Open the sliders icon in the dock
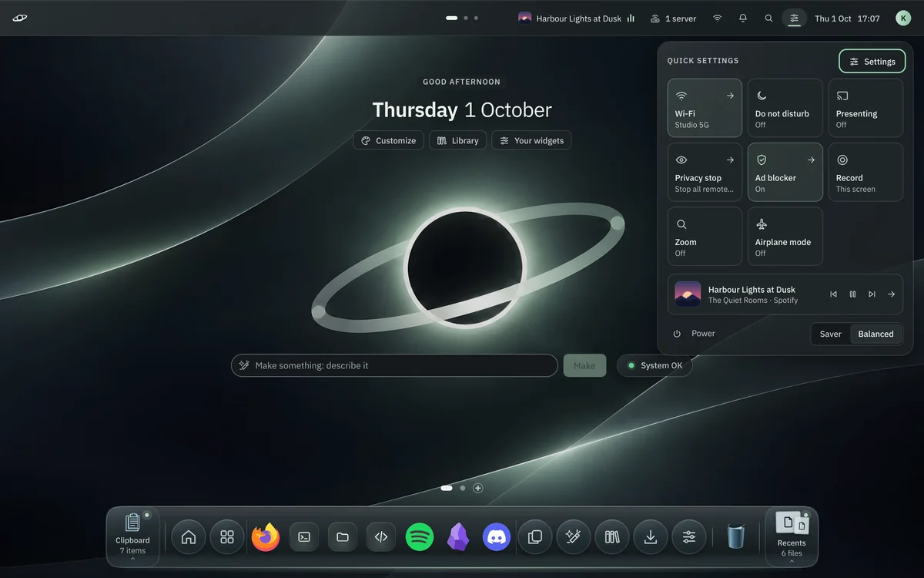 pos(689,537)
